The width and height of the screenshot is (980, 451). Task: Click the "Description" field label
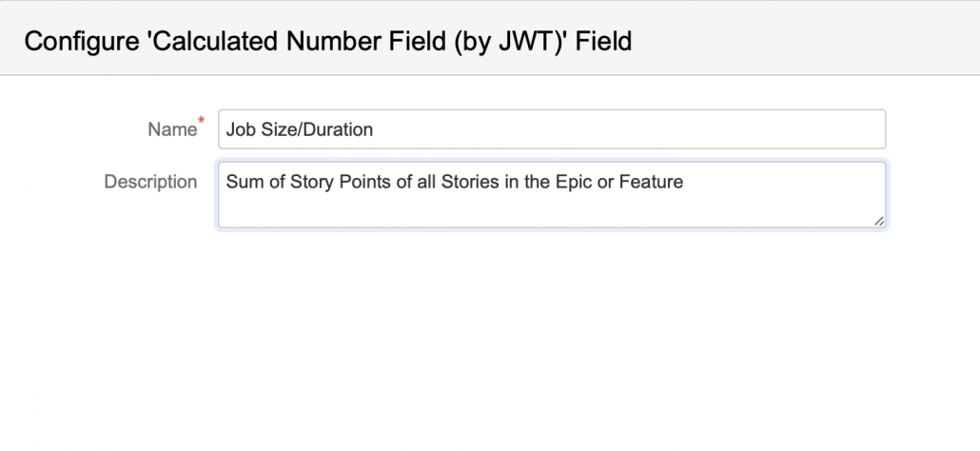tap(150, 182)
